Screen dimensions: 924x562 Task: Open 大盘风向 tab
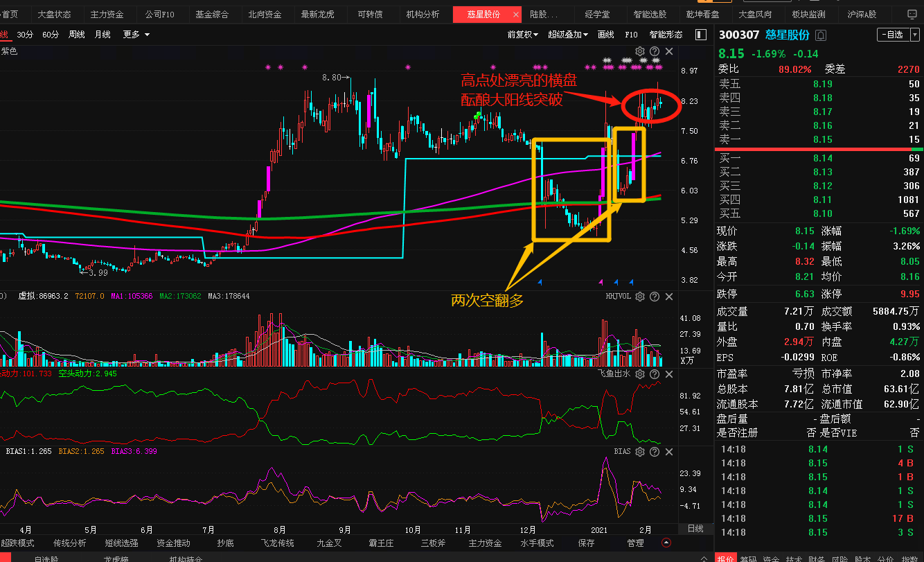point(755,15)
